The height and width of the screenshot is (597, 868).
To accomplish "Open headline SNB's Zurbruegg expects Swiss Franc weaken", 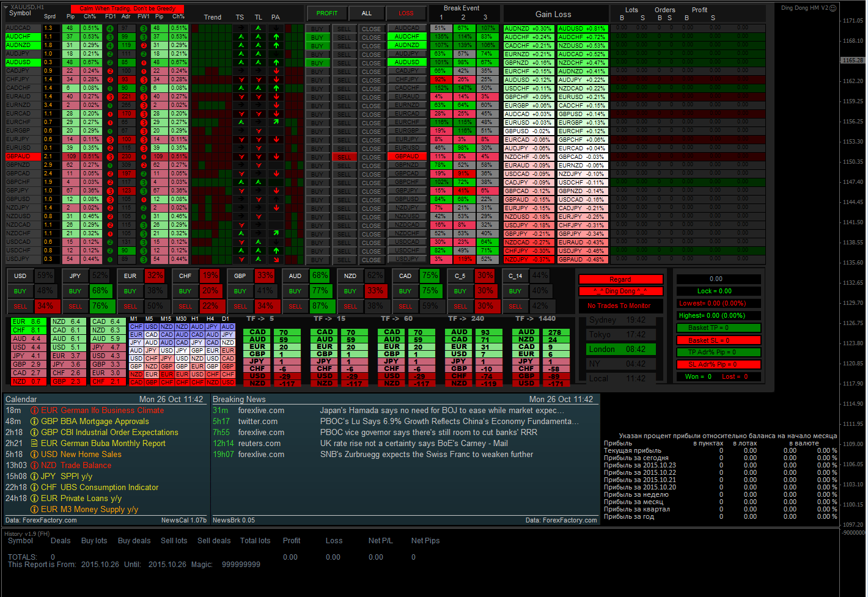I will pyautogui.click(x=427, y=455).
